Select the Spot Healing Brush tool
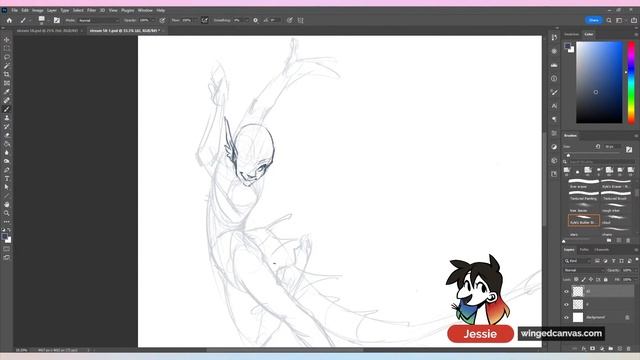This screenshot has height=360, width=640. [7, 100]
